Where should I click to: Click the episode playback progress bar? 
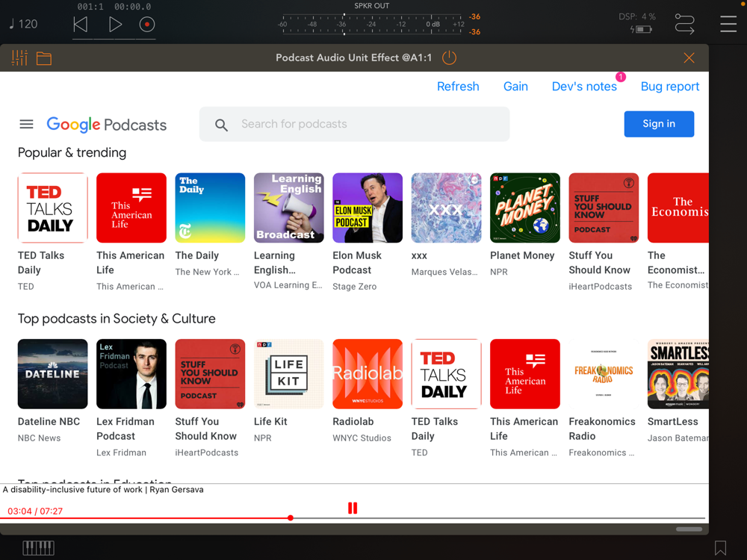pos(448,518)
